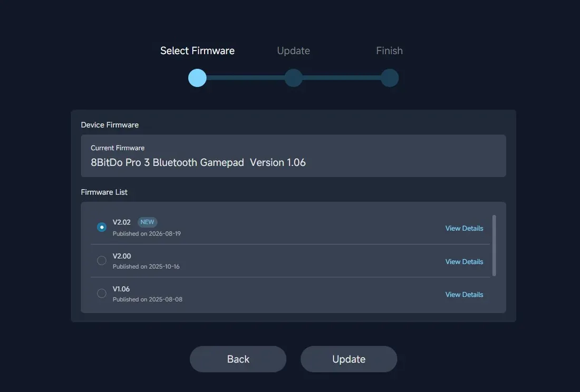Click the V1.06 version text
The width and height of the screenshot is (580, 392).
[121, 289]
